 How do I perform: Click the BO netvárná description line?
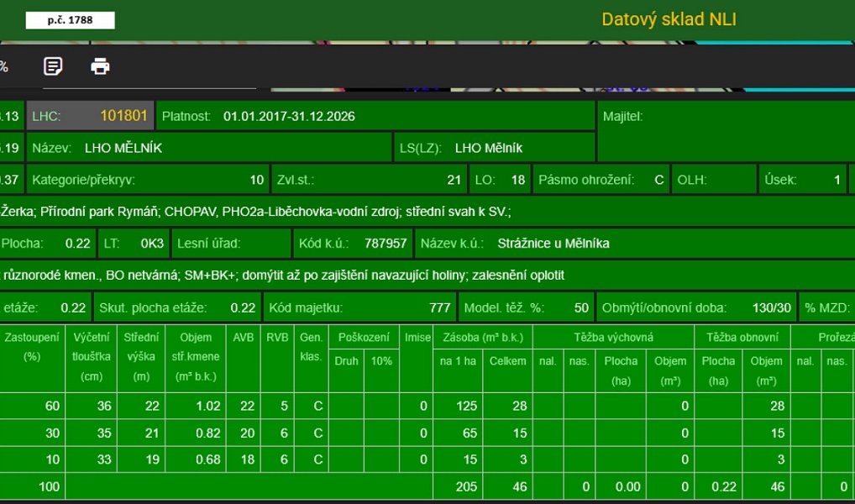(x=427, y=275)
